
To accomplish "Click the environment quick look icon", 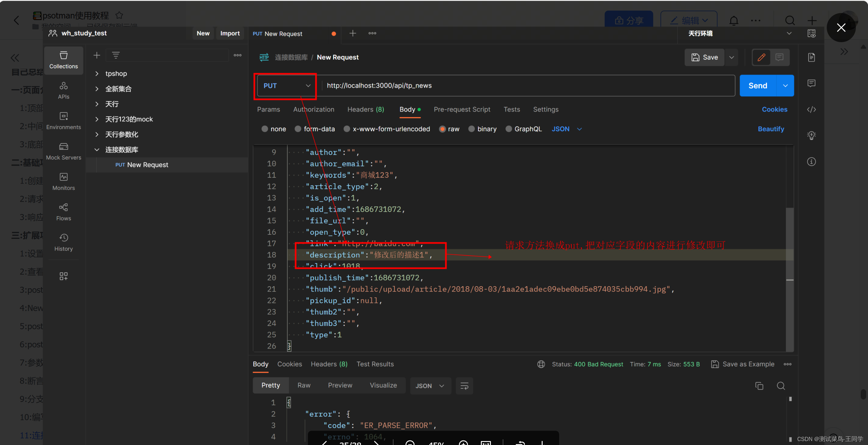I will click(x=811, y=33).
